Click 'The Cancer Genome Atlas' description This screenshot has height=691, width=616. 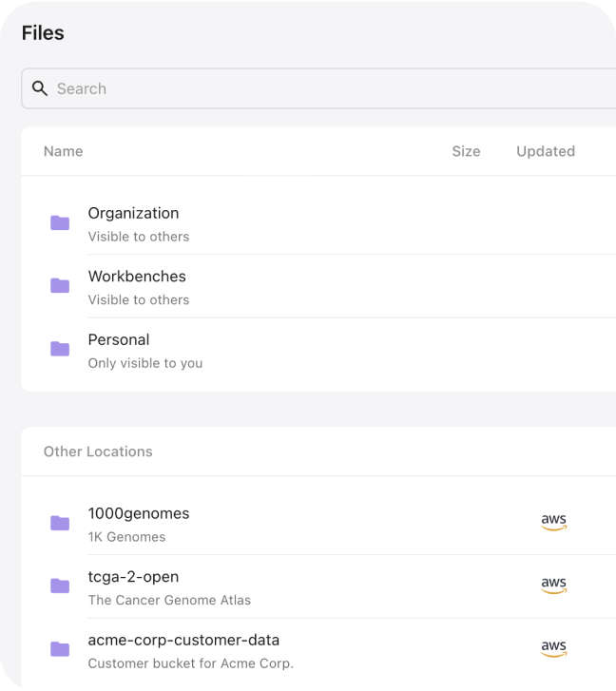[169, 600]
